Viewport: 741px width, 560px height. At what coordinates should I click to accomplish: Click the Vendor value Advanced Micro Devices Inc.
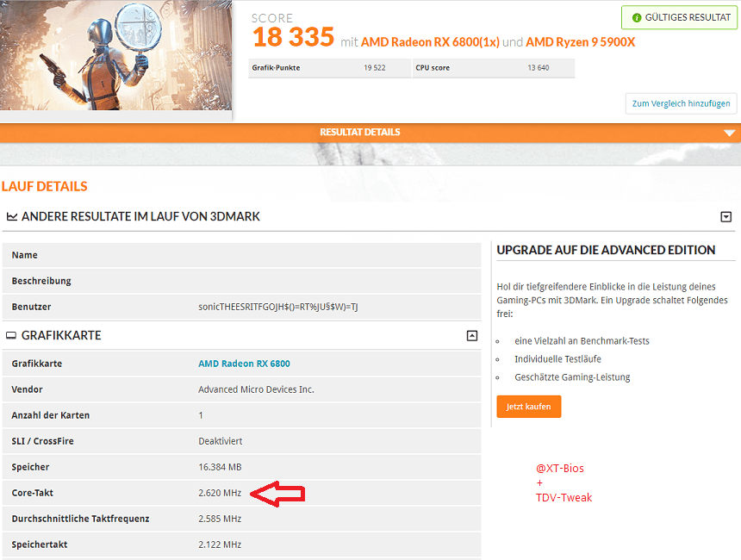pyautogui.click(x=256, y=389)
